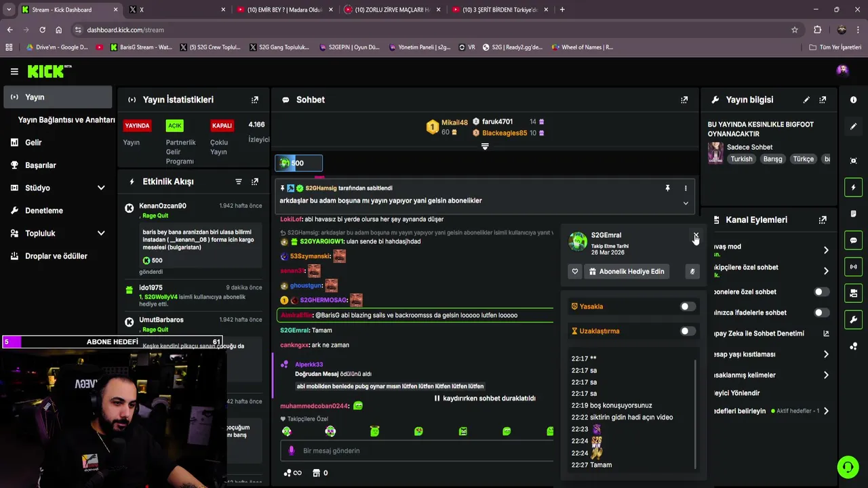Click the Bir mesaj gönderin input field

tap(417, 451)
